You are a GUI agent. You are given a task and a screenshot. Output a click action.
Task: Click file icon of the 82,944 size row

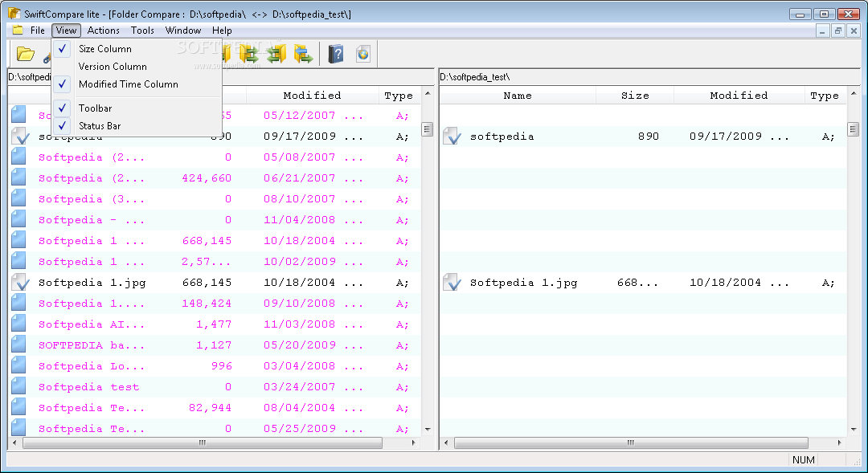coord(18,408)
